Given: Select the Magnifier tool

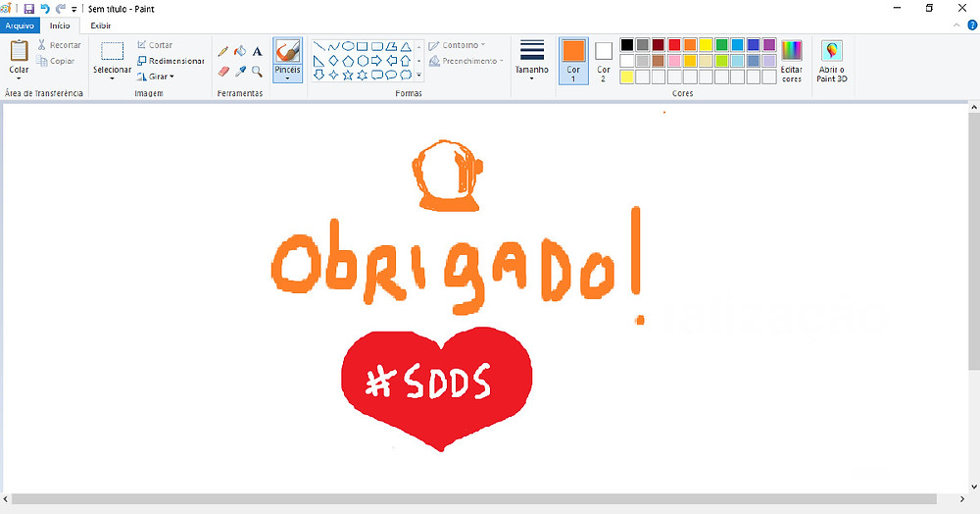Looking at the screenshot, I should point(257,72).
